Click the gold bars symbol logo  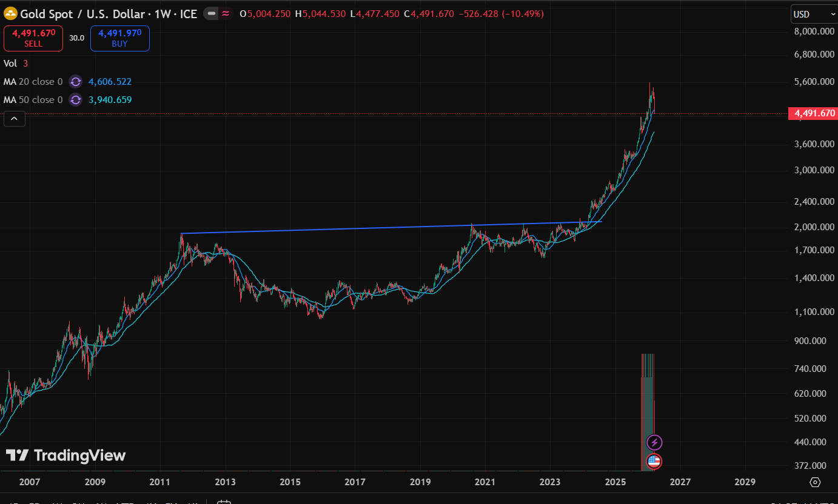tap(10, 13)
